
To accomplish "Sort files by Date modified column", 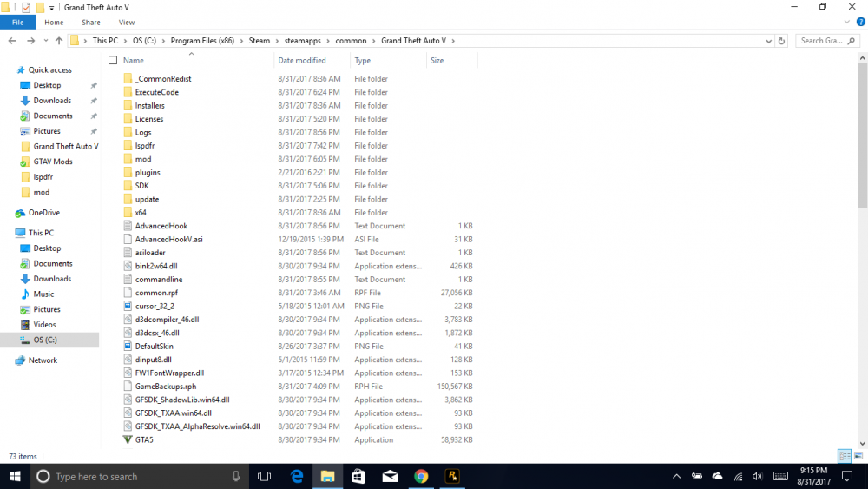I will [x=302, y=60].
